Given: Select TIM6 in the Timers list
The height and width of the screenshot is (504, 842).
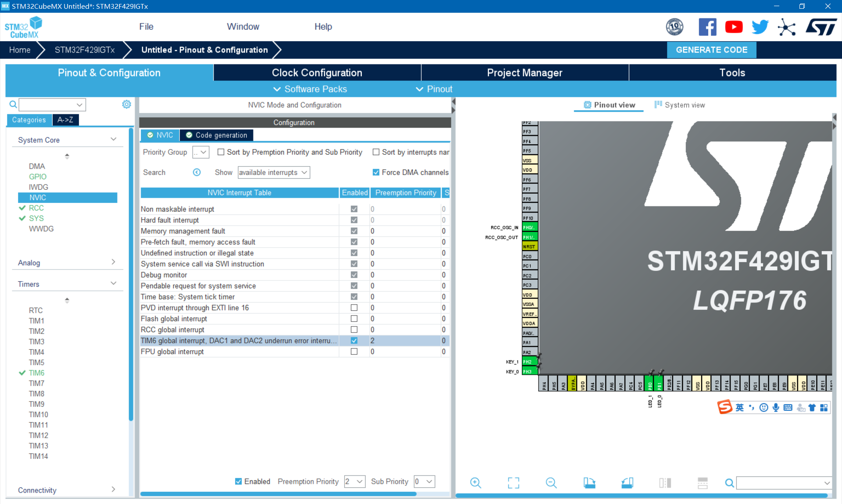Looking at the screenshot, I should pyautogui.click(x=36, y=373).
